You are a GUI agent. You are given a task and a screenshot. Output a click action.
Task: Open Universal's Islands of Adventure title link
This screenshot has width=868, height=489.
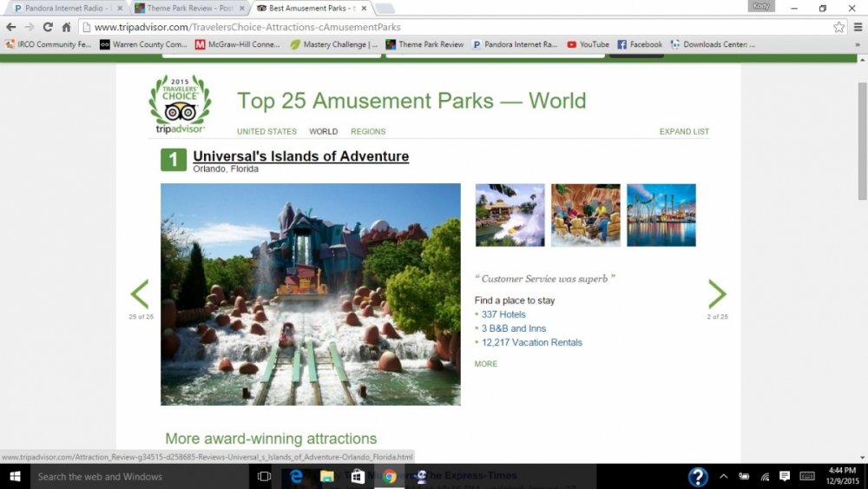[x=300, y=156]
